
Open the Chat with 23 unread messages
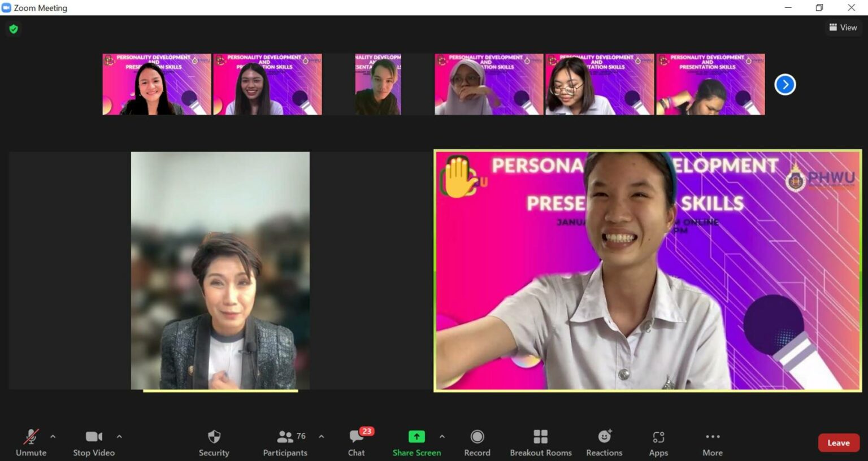pyautogui.click(x=357, y=442)
